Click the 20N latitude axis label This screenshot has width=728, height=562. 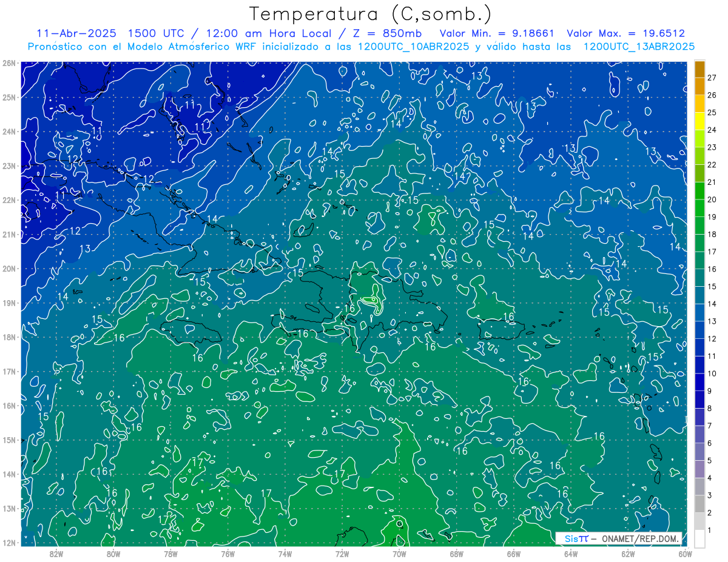(8, 269)
